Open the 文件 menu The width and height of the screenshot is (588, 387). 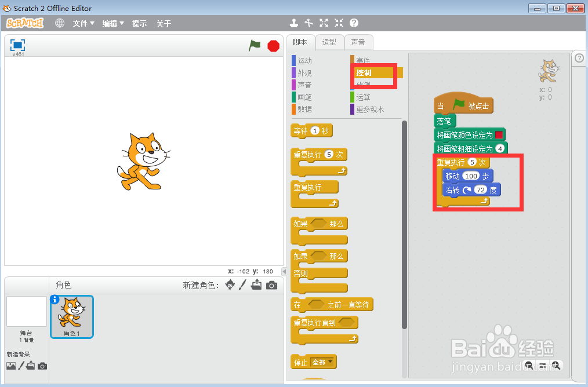[84, 24]
